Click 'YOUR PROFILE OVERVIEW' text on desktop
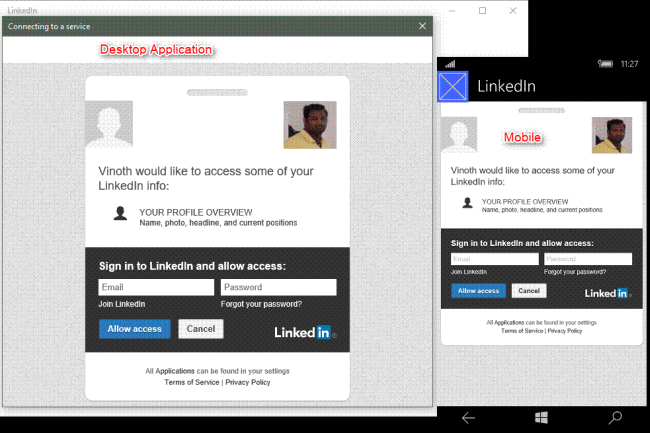The height and width of the screenshot is (433, 650). coord(196,213)
